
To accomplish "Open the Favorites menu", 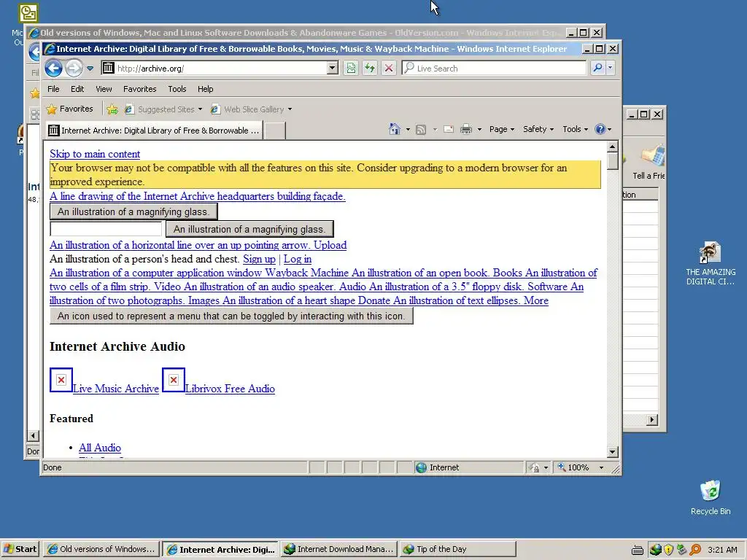I will (139, 89).
